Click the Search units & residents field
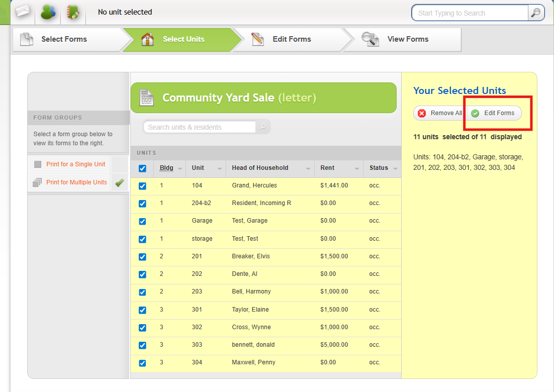 pos(199,127)
